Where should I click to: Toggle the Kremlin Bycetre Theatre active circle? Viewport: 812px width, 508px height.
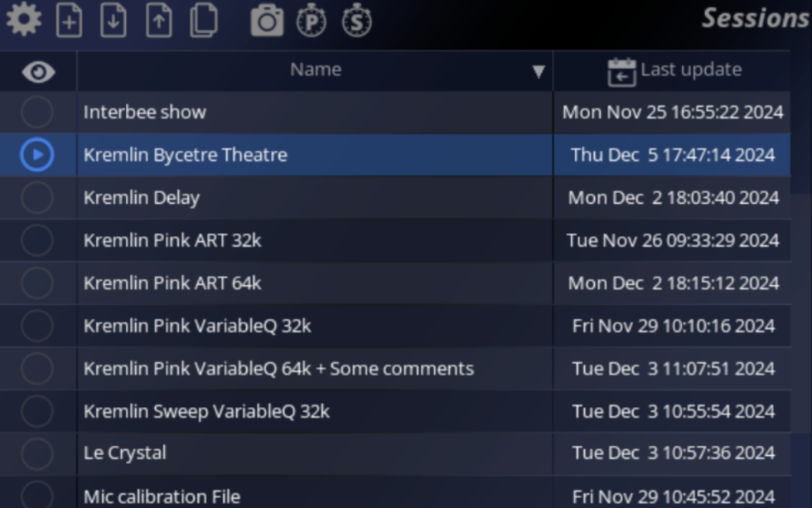tap(37, 155)
